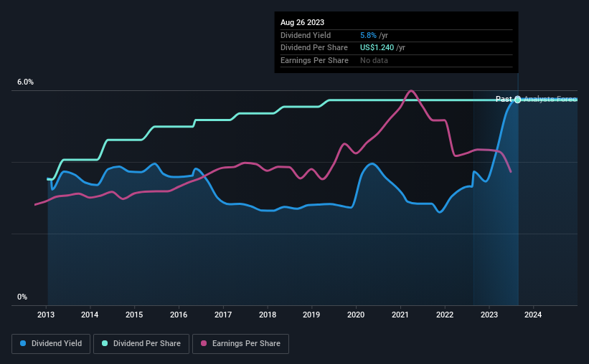Viewport: 589px width, 364px height.
Task: Click the teal Dividend Per Share legend dot
Action: [x=105, y=343]
